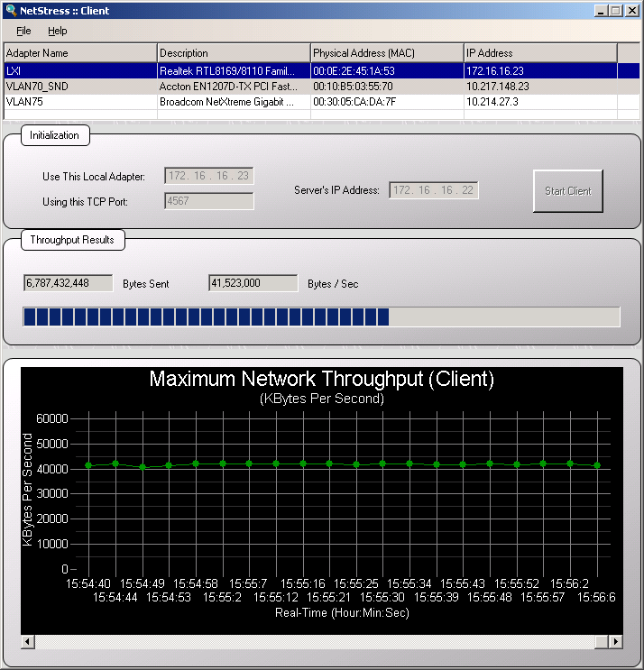
Task: Click the chart scrollbar right arrow
Action: tap(616, 641)
